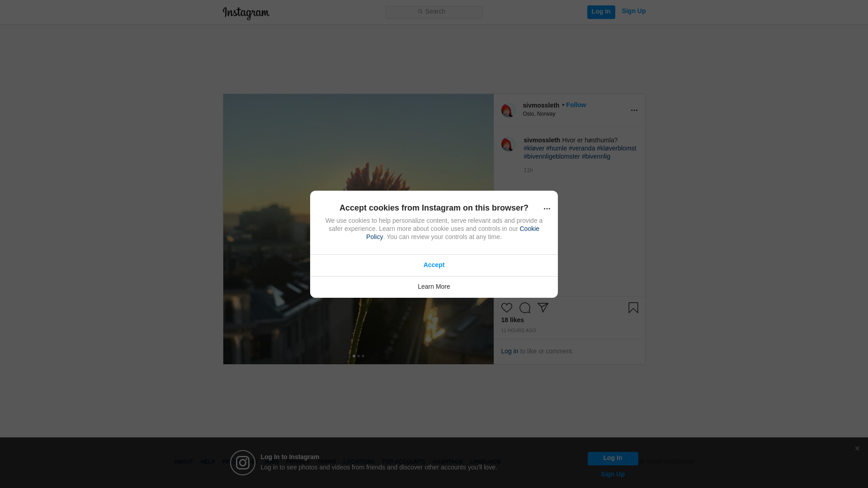The height and width of the screenshot is (488, 868).
Task: Go to Instagram home logo
Action: (246, 13)
